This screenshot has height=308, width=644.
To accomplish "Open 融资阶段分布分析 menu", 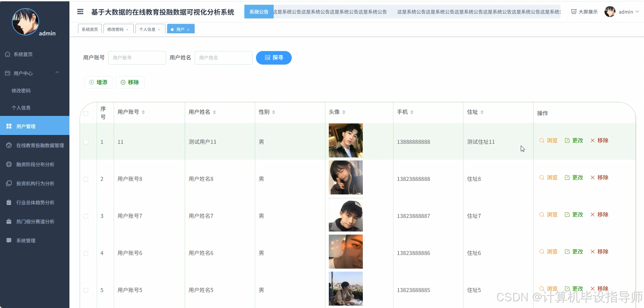I will (x=35, y=164).
